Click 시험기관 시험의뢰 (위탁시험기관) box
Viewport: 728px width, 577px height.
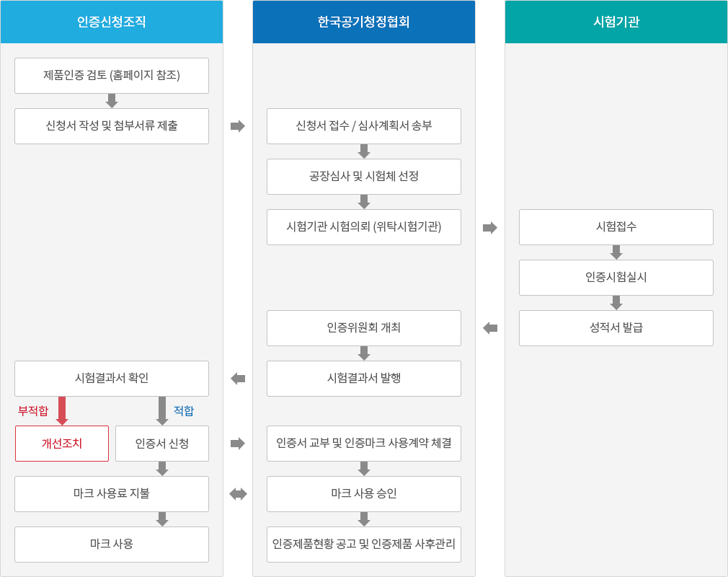pyautogui.click(x=364, y=227)
